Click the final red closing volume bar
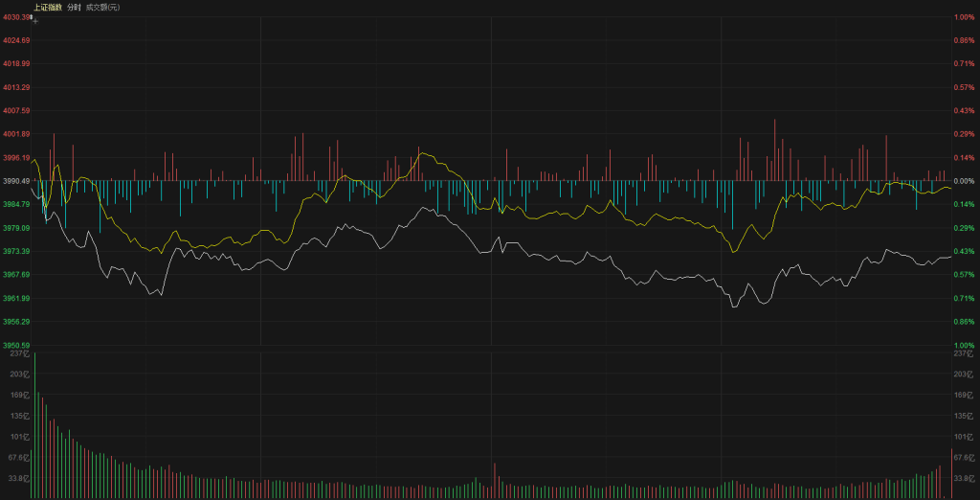The height and width of the screenshot is (500, 980). [x=951, y=473]
